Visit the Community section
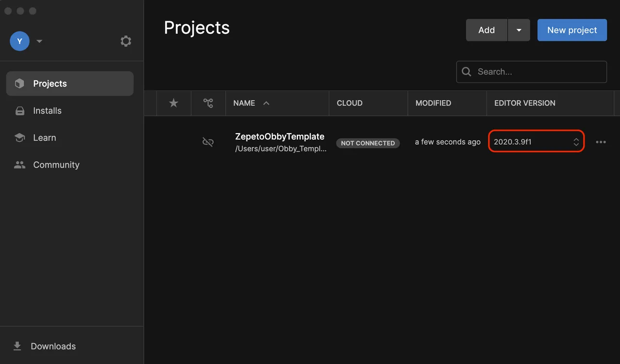 pyautogui.click(x=56, y=165)
